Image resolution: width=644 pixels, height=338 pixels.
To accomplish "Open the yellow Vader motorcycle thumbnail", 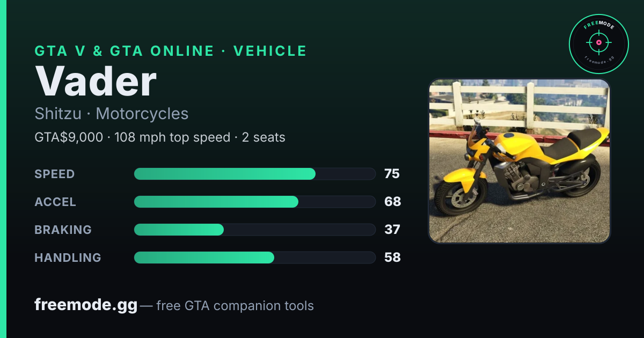I will click(519, 161).
